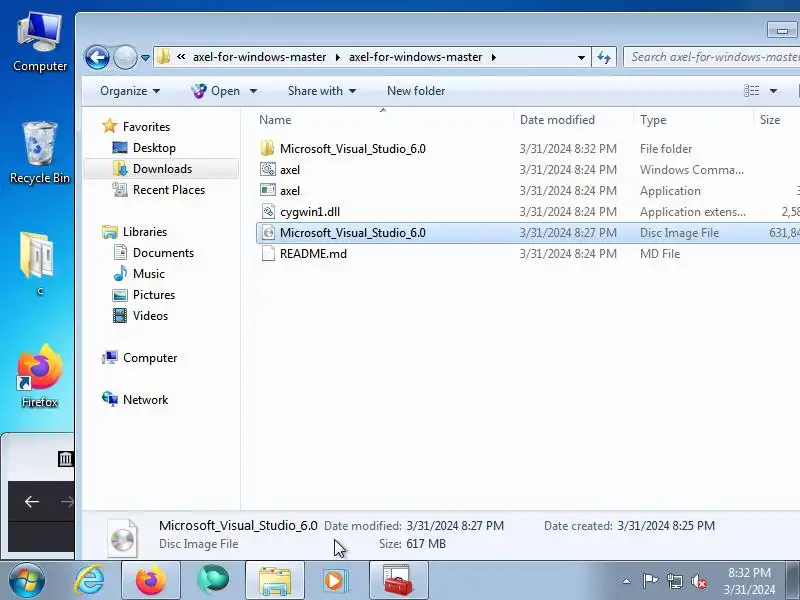Image resolution: width=800 pixels, height=600 pixels.
Task: Click the Open toolbar button
Action: [215, 91]
